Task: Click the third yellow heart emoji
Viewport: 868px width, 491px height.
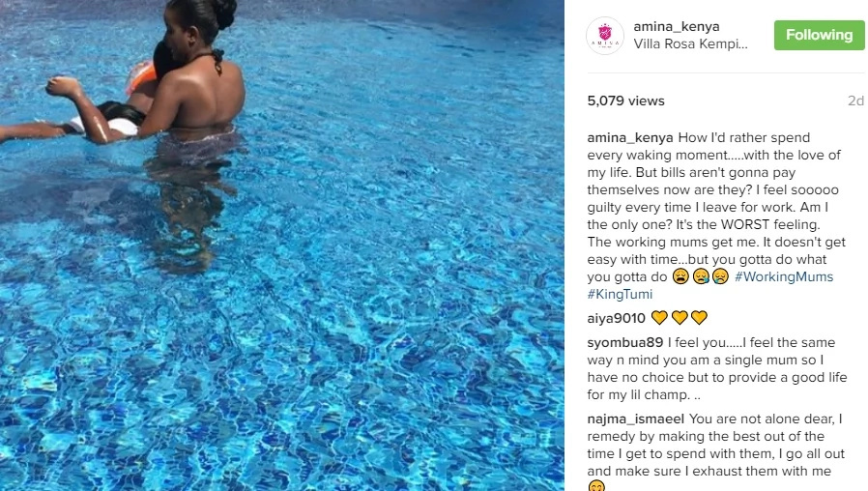Action: pos(699,318)
